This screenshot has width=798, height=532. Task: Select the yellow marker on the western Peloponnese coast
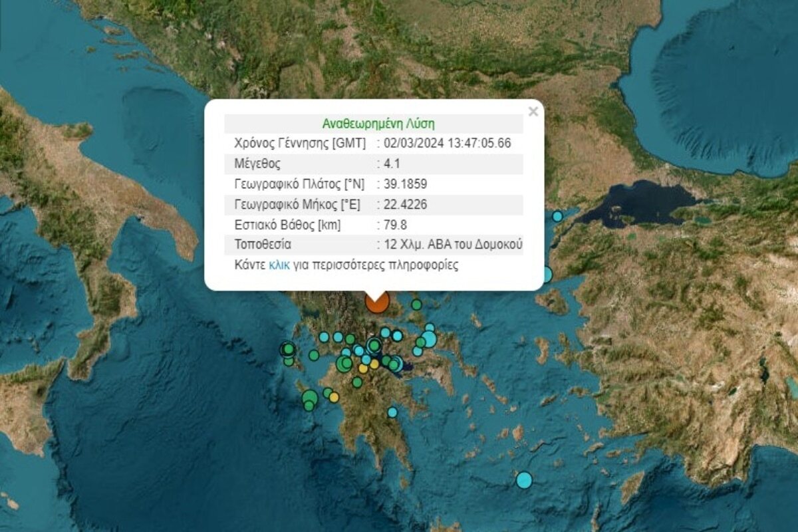(x=334, y=397)
